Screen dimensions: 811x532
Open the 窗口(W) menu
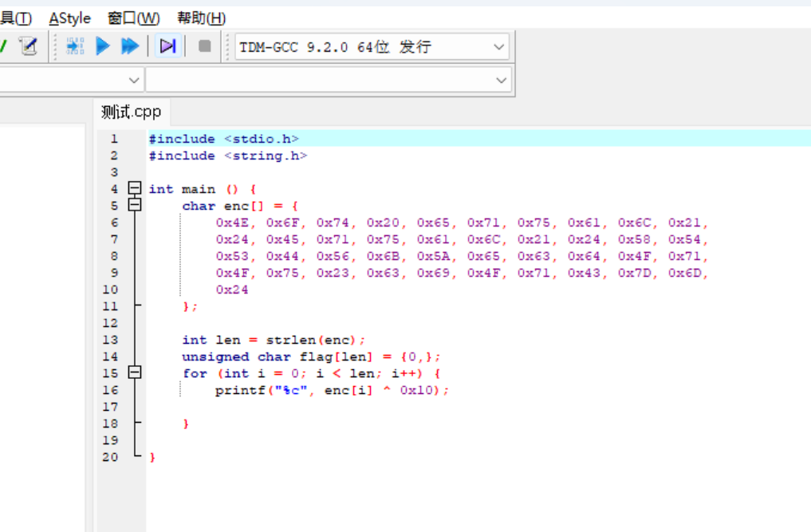133,18
